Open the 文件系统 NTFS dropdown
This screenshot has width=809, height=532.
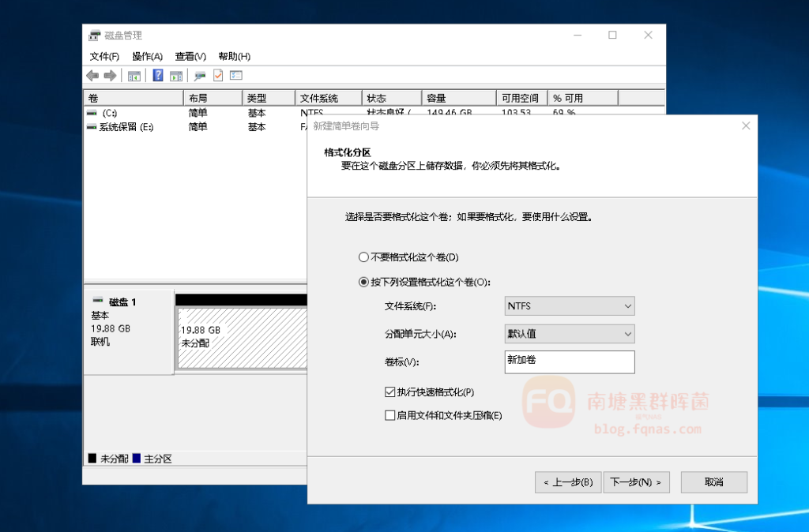569,306
